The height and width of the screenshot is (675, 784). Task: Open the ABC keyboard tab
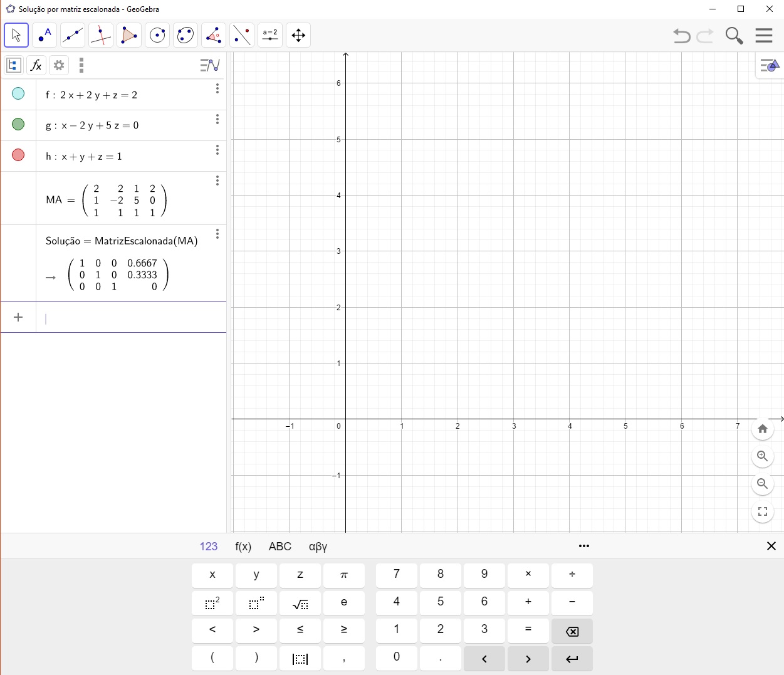[x=280, y=546]
